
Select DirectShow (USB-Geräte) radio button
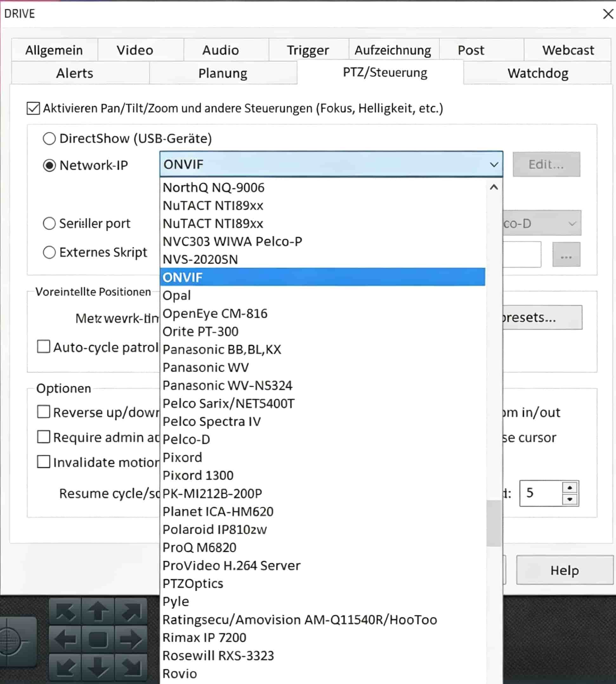click(49, 138)
